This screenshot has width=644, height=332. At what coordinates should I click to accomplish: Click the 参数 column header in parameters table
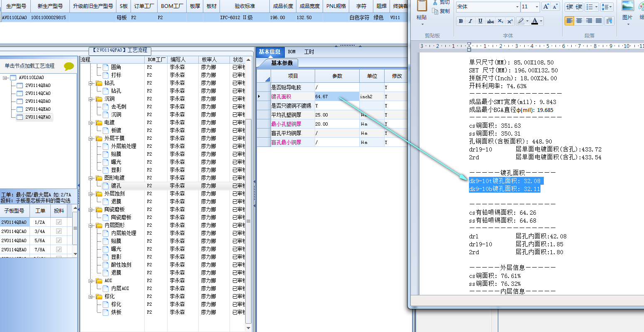coord(337,76)
